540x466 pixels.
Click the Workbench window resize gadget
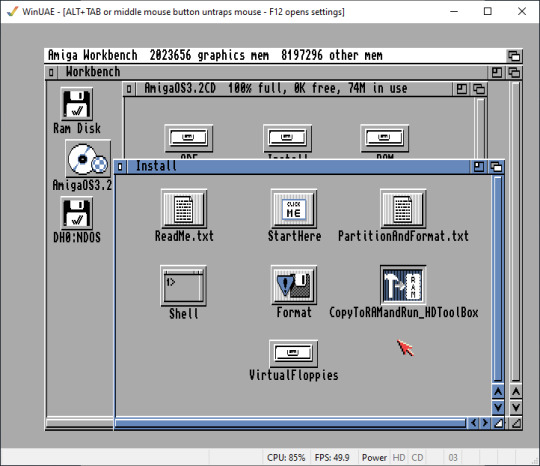pyautogui.click(x=516, y=423)
